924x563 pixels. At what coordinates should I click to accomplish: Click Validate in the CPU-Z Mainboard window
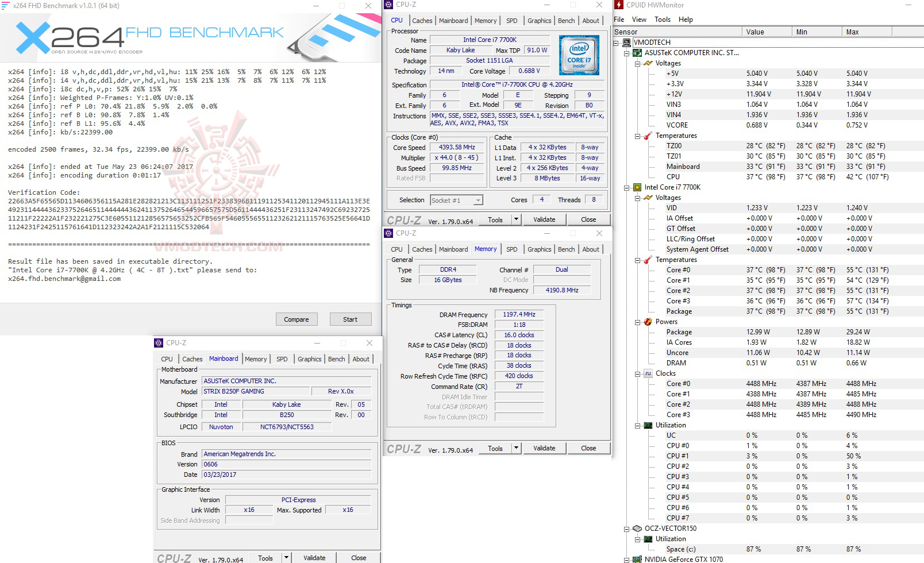click(x=314, y=558)
